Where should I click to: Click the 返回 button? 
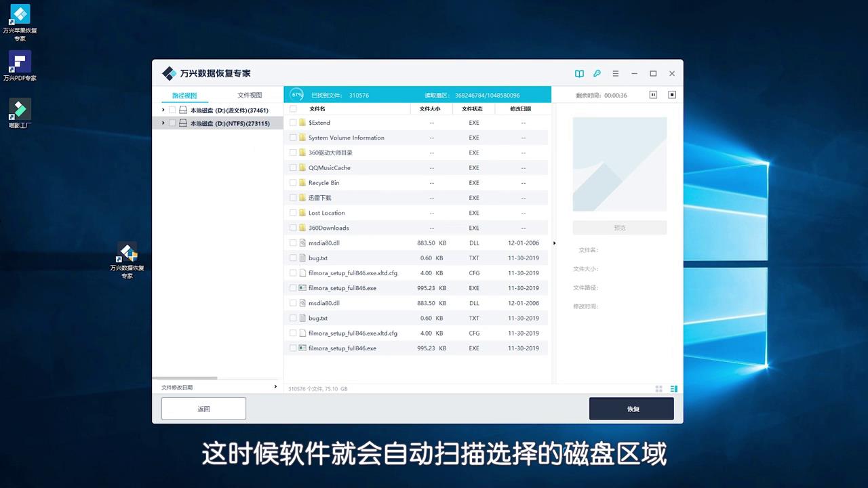pyautogui.click(x=203, y=408)
